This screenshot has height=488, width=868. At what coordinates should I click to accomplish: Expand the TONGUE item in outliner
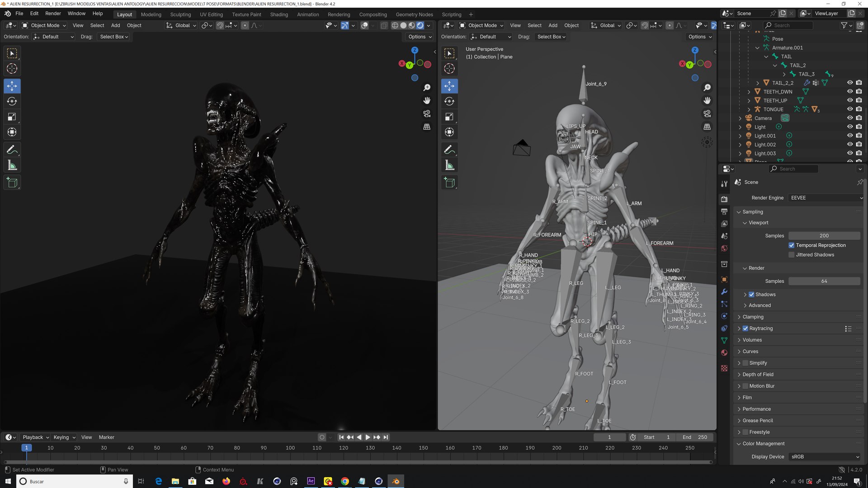pyautogui.click(x=749, y=109)
